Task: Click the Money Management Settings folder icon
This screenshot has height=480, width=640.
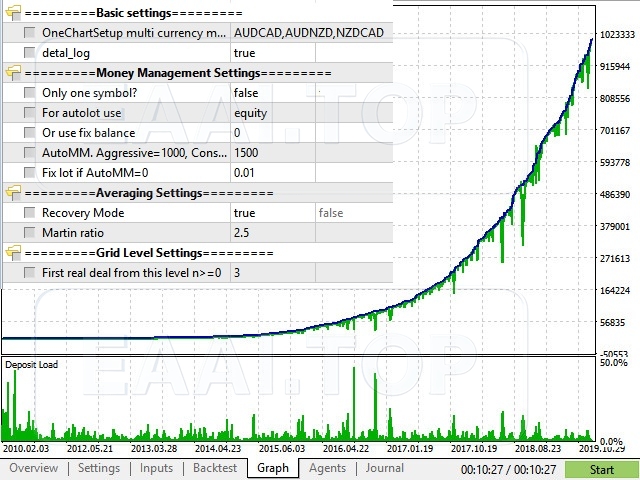Action: [x=13, y=73]
